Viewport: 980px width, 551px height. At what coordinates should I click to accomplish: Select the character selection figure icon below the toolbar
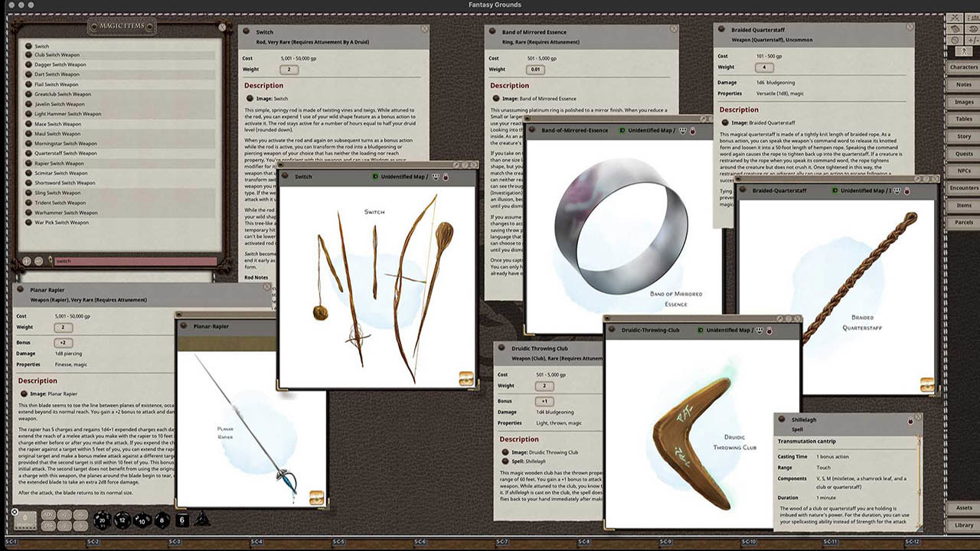(x=964, y=51)
